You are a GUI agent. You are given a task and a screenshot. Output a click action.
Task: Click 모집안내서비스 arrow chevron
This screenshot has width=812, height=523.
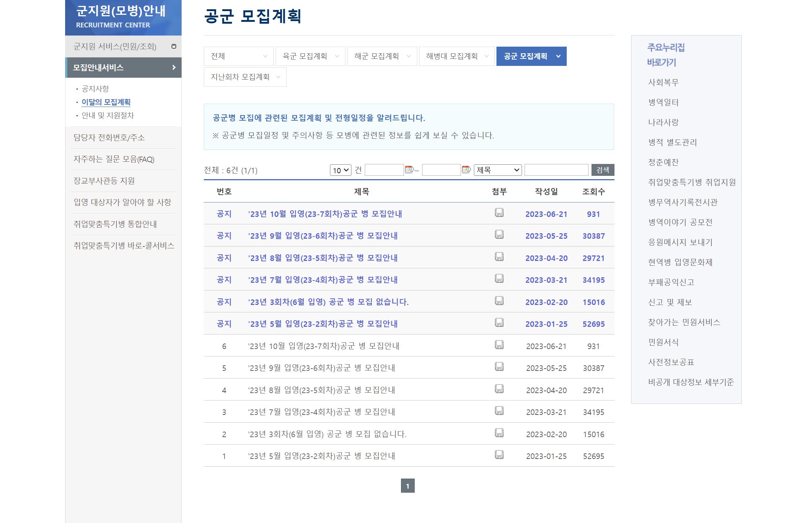click(174, 67)
